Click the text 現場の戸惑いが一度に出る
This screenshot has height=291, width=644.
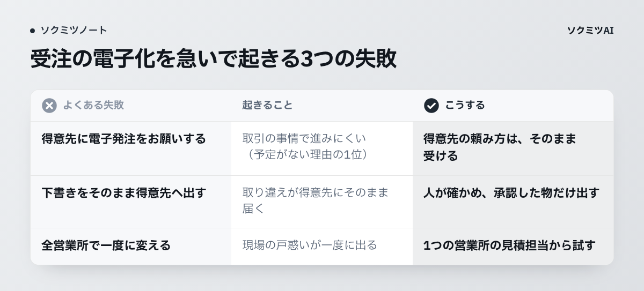tap(310, 245)
